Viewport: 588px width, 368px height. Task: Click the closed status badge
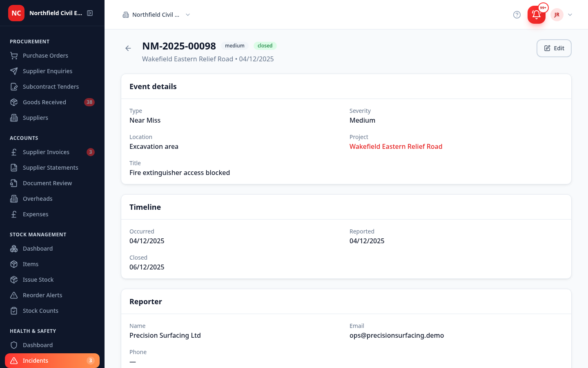click(265, 46)
